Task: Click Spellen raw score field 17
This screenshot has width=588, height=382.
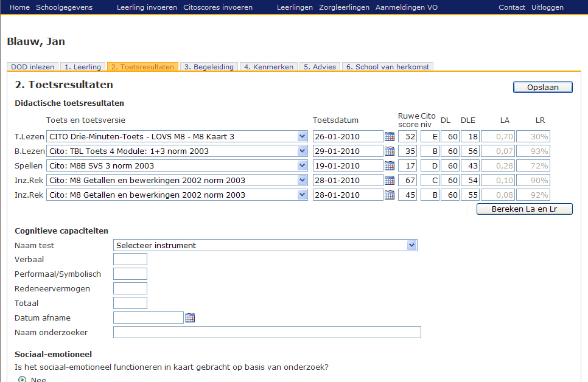Action: (x=407, y=165)
